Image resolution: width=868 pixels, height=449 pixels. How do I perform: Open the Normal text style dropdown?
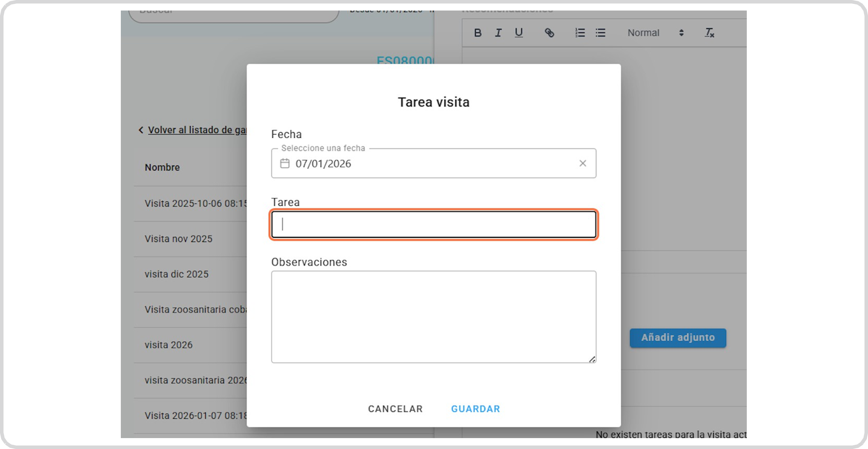655,33
